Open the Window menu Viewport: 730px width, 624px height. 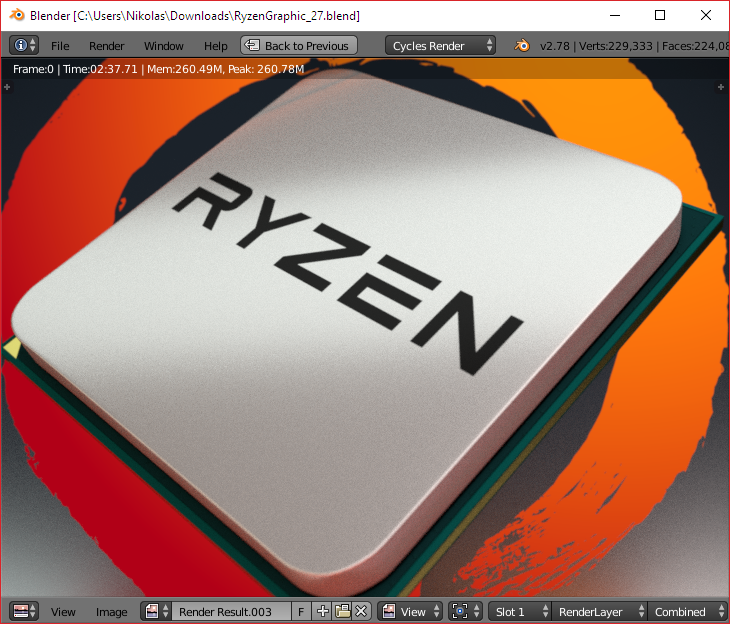pos(163,46)
